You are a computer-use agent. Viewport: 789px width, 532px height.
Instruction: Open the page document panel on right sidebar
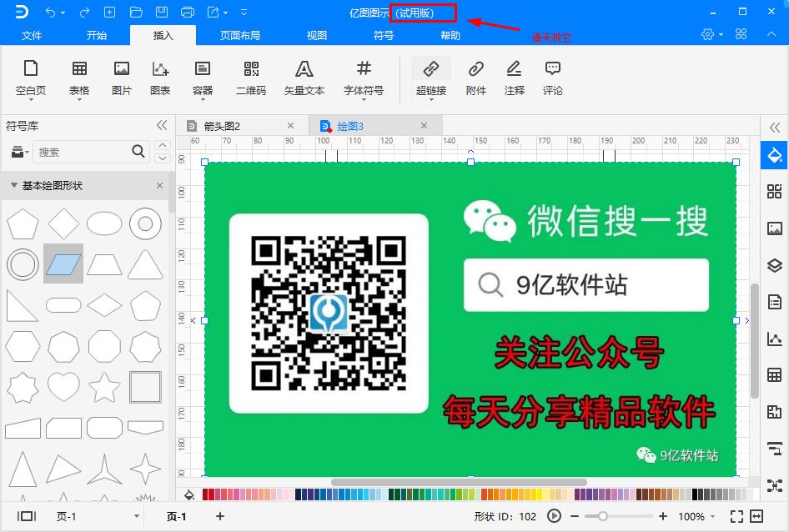pos(775,302)
